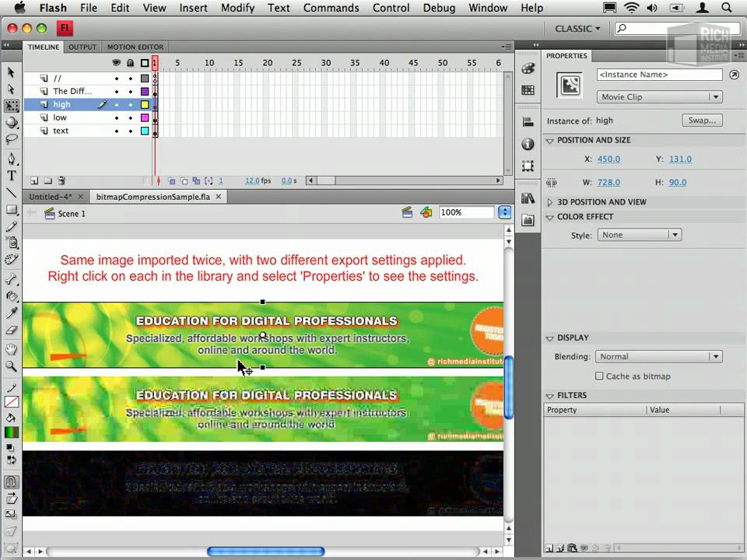This screenshot has width=747, height=560.
Task: Click the Delete layer trash icon
Action: (x=61, y=180)
